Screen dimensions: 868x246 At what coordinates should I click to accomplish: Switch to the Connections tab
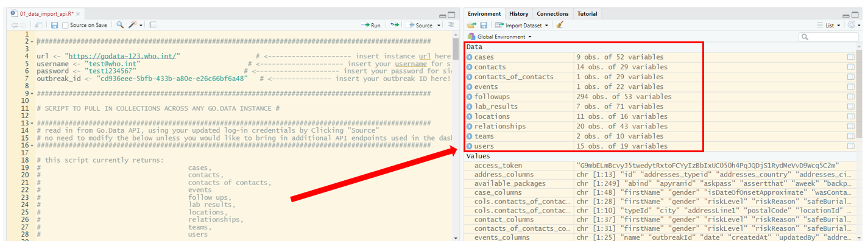(x=552, y=13)
